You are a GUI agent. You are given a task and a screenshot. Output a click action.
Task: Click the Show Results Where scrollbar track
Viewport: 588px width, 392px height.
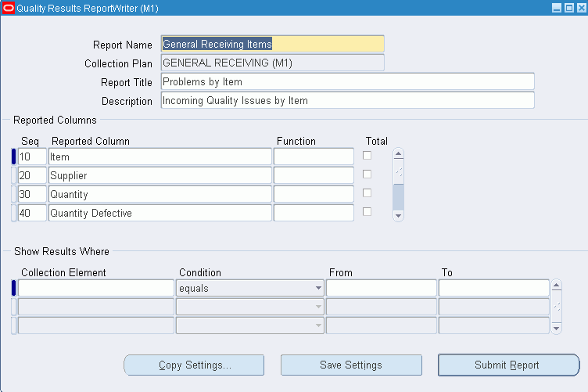pos(557,307)
